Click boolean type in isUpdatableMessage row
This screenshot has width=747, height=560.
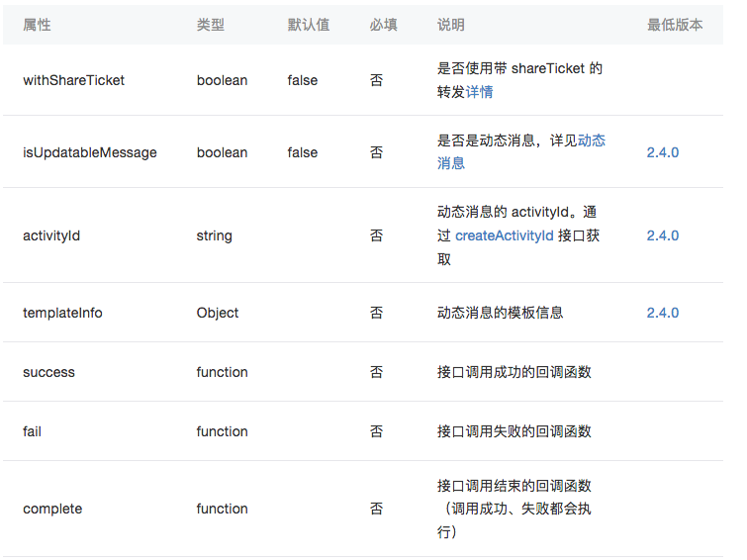(222, 152)
